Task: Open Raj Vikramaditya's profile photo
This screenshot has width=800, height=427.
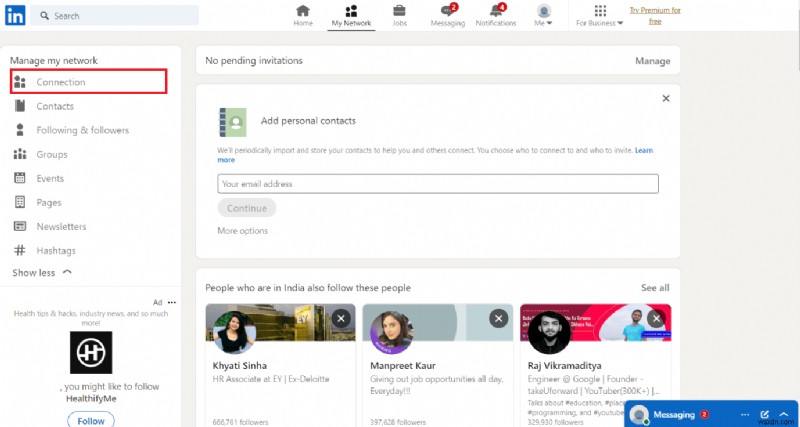Action: click(549, 333)
